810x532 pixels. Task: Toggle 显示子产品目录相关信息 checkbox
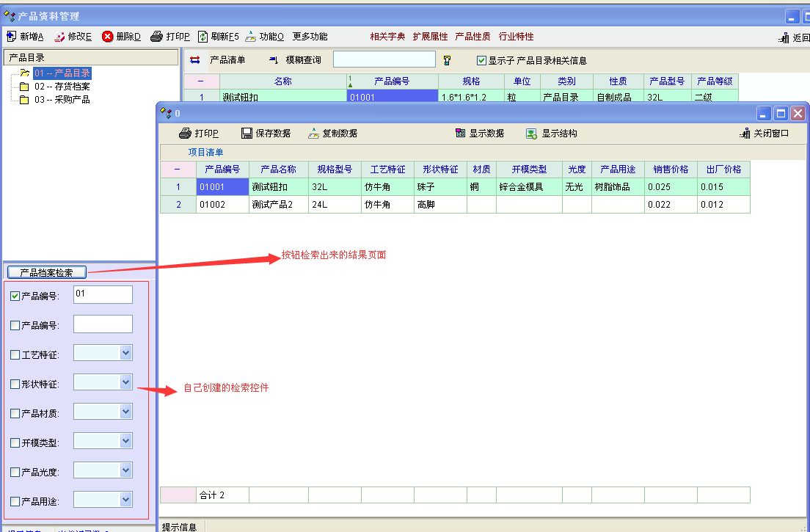pyautogui.click(x=482, y=61)
